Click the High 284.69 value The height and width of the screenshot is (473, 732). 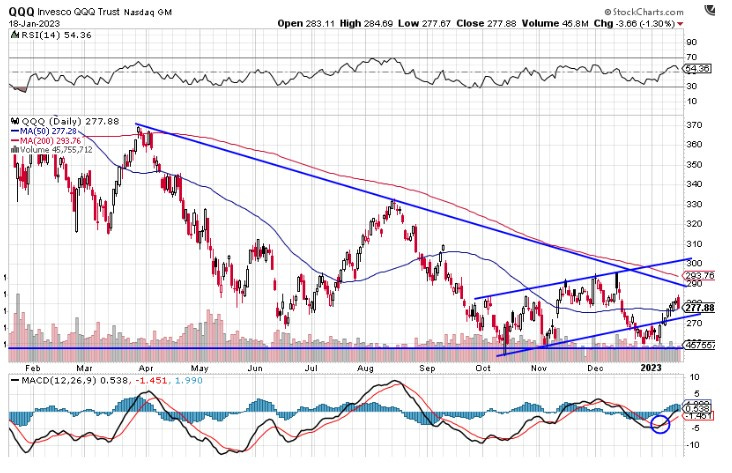pos(366,23)
